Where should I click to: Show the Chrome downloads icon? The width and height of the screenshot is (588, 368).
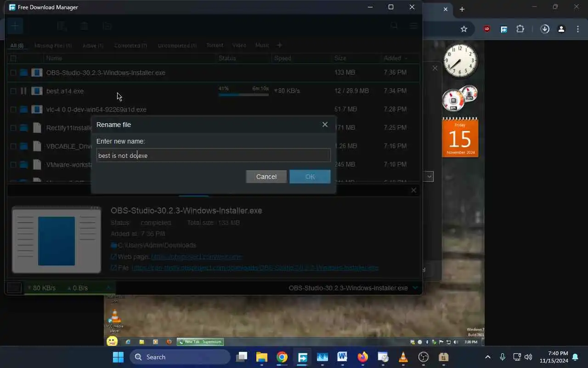(x=545, y=29)
